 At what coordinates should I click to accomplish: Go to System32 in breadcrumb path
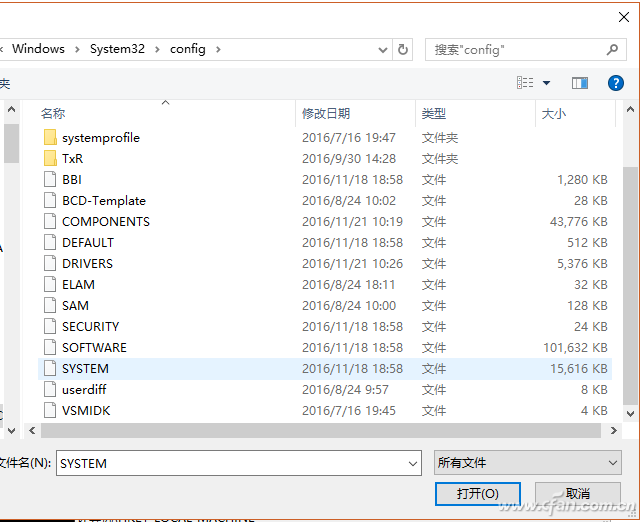[x=118, y=49]
